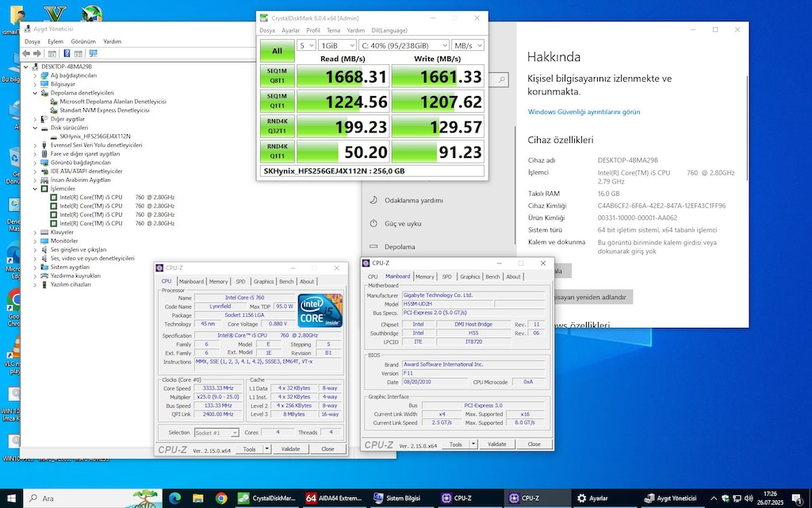
Task: Click the Depolama storage icon in Settings sidebar
Action: point(373,247)
